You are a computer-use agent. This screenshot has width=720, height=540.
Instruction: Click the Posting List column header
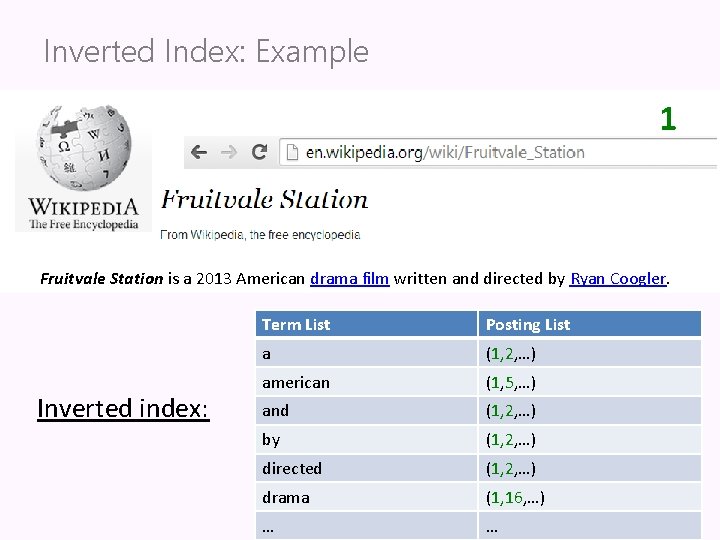[590, 324]
